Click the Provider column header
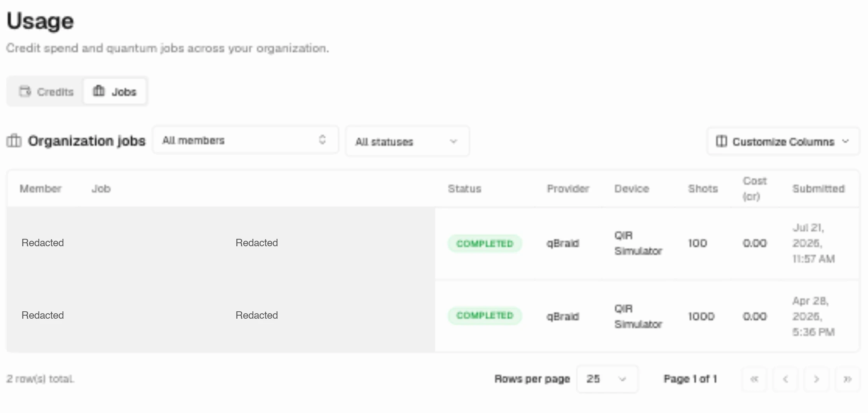 coord(568,189)
